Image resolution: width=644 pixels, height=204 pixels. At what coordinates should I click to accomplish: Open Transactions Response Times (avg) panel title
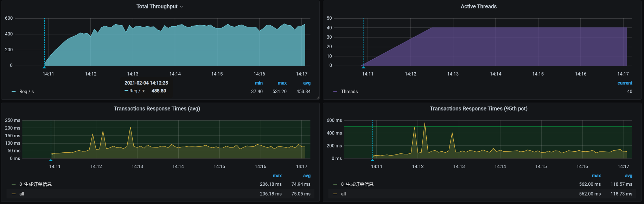(157, 108)
